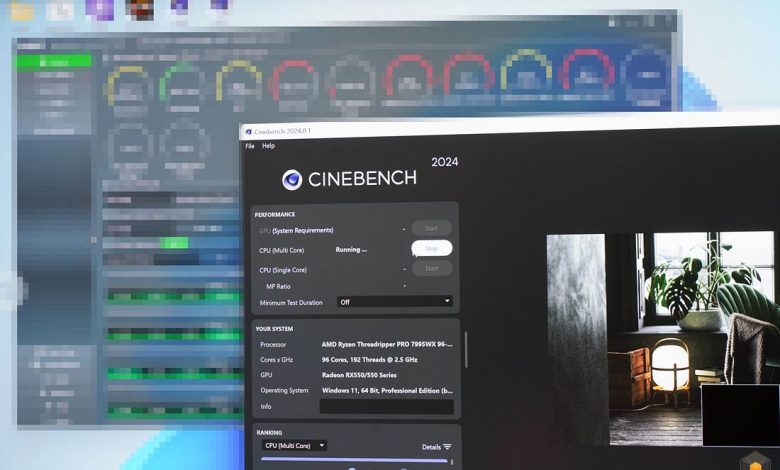Click the "RANKING" section heading
Screen dimensions: 780x470
[x=269, y=432]
